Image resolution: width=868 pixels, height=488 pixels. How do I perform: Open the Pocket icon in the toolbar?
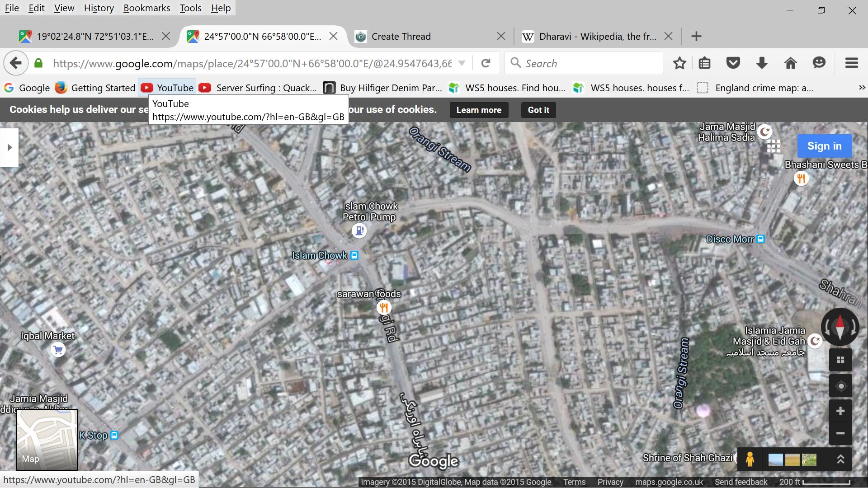coord(733,63)
